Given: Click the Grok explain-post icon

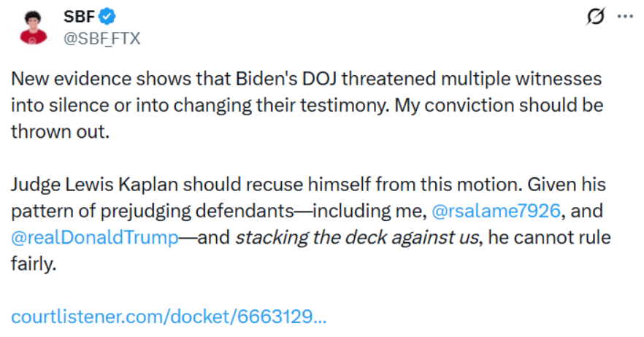Looking at the screenshot, I should coord(597,18).
